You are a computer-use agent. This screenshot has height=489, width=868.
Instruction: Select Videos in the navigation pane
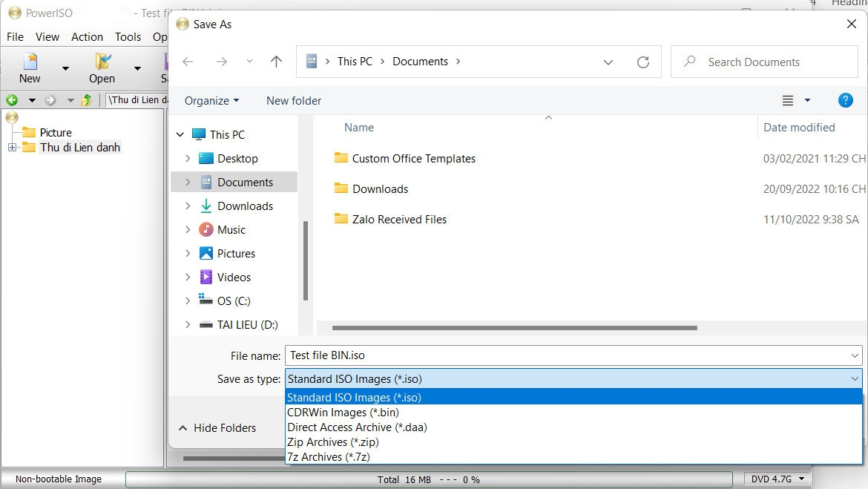pyautogui.click(x=234, y=278)
